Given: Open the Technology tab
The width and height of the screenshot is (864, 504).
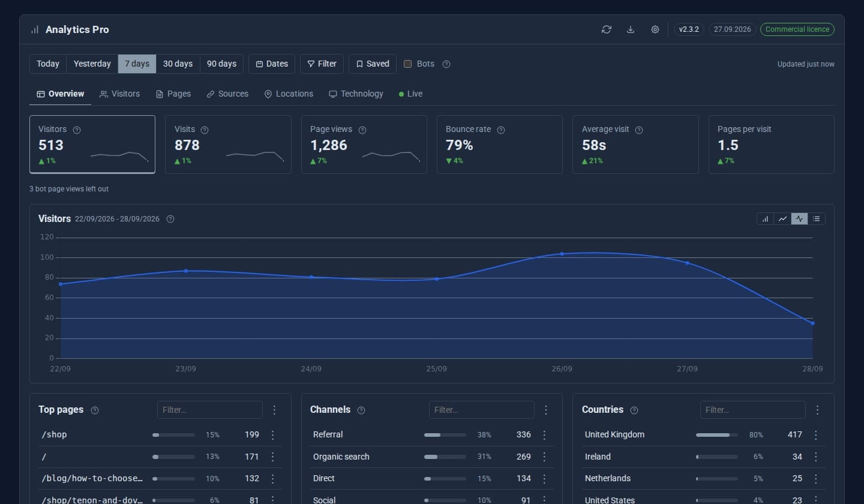Looking at the screenshot, I should click(356, 94).
